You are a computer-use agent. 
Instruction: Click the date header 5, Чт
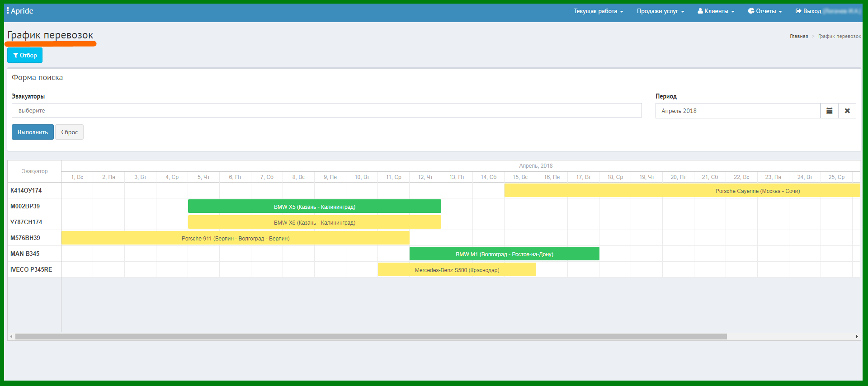[x=204, y=177]
